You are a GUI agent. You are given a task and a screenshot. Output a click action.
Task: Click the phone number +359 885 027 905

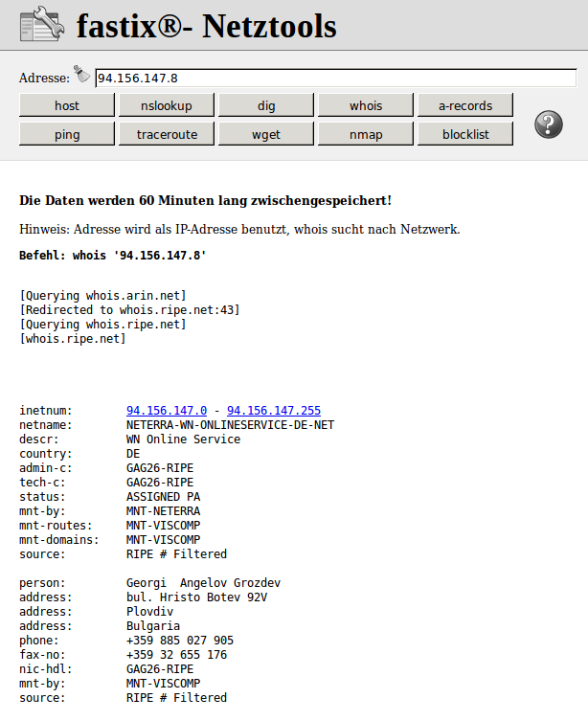(x=180, y=640)
